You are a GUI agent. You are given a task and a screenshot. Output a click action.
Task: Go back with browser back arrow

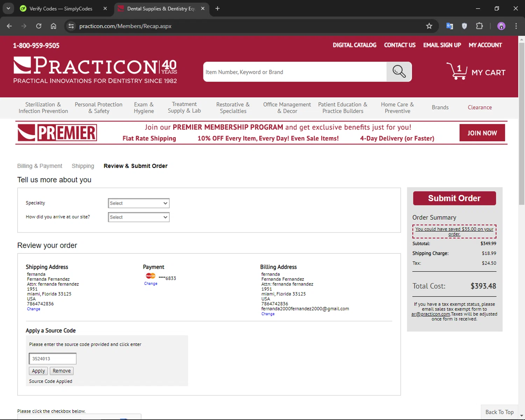click(x=9, y=26)
